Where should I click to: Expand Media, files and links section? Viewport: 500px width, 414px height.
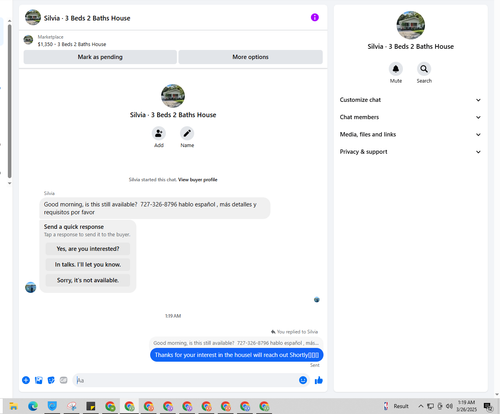point(410,135)
